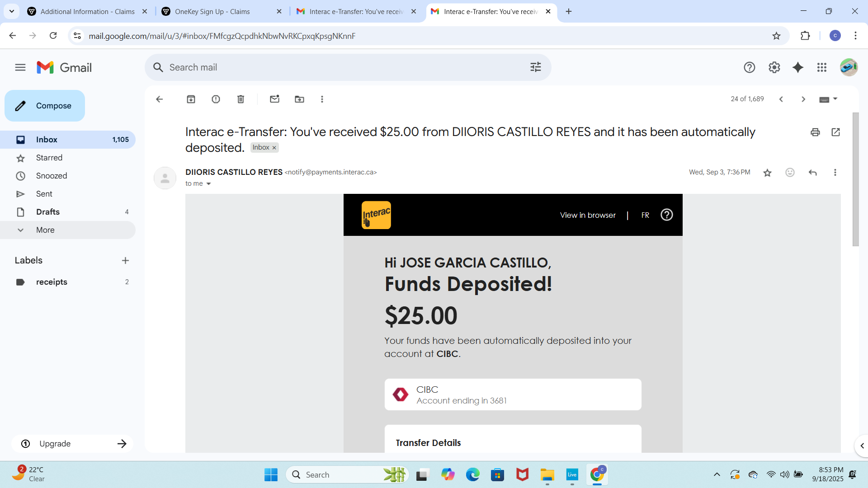Switch to the OneKey Sign Up tab
Viewport: 868px width, 488px height.
coord(212,11)
